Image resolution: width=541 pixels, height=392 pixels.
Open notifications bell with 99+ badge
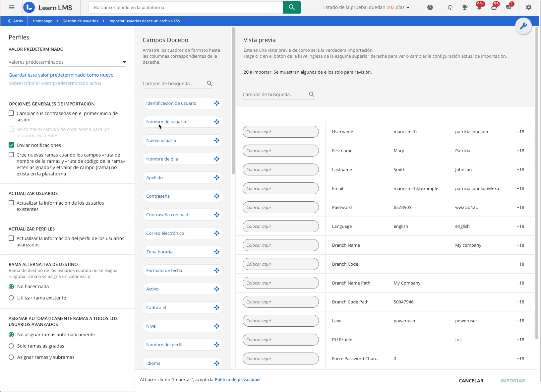[x=479, y=7]
